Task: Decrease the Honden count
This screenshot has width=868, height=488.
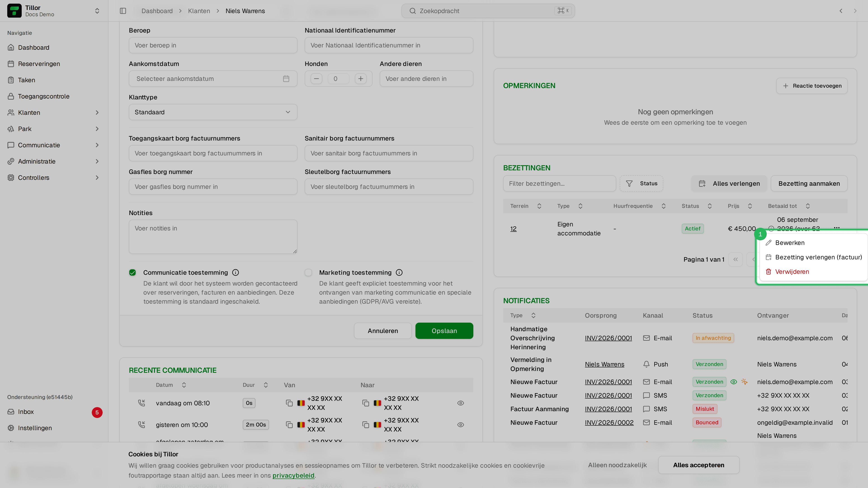Action: point(316,78)
